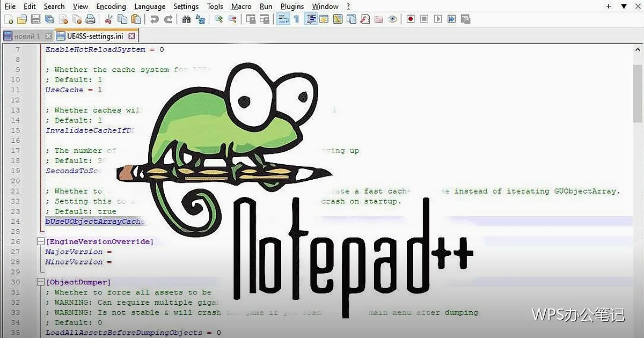Toggle Word Wrap in the toolbar
The width and height of the screenshot is (644, 338).
(283, 19)
